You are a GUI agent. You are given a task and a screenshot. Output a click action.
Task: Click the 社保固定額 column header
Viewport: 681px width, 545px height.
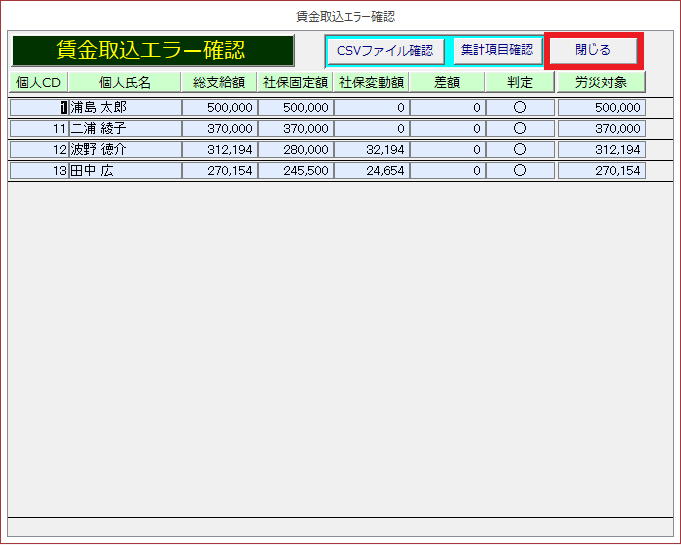[x=295, y=82]
